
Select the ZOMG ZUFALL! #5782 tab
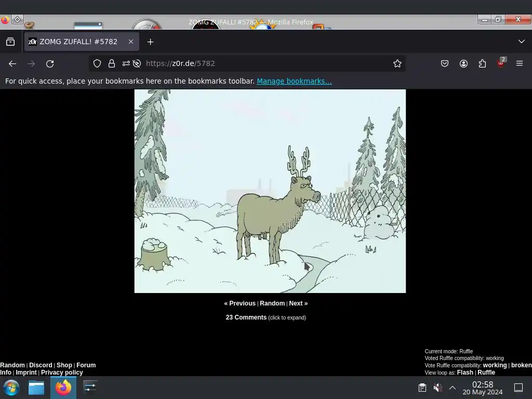pos(82,42)
